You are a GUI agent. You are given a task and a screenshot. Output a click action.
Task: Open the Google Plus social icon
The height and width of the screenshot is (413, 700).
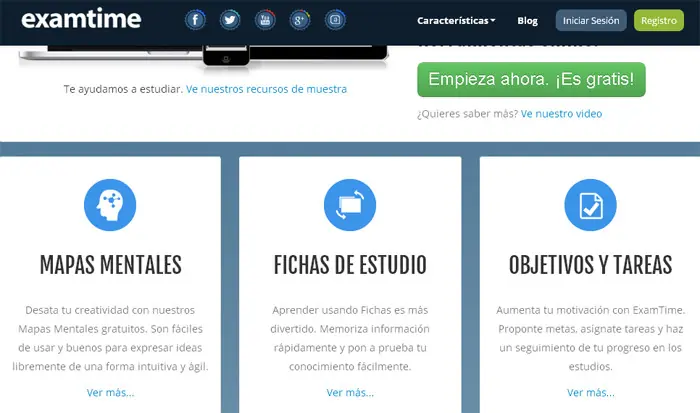(x=300, y=20)
